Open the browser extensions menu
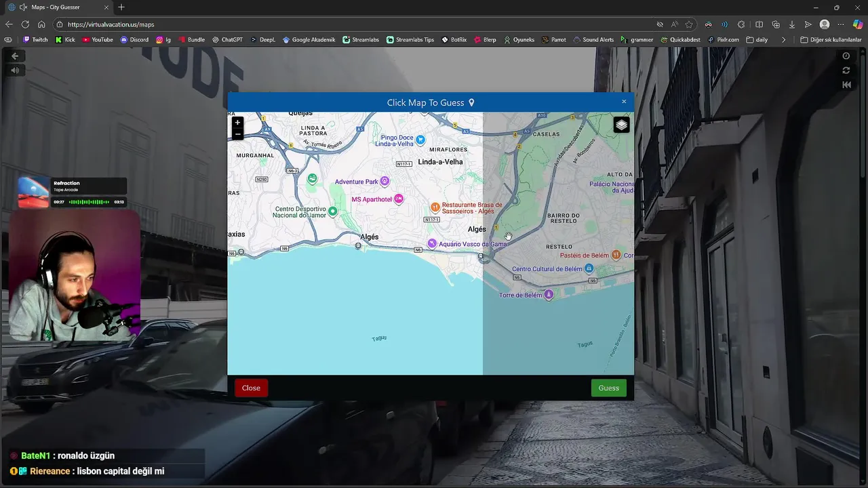 741,24
